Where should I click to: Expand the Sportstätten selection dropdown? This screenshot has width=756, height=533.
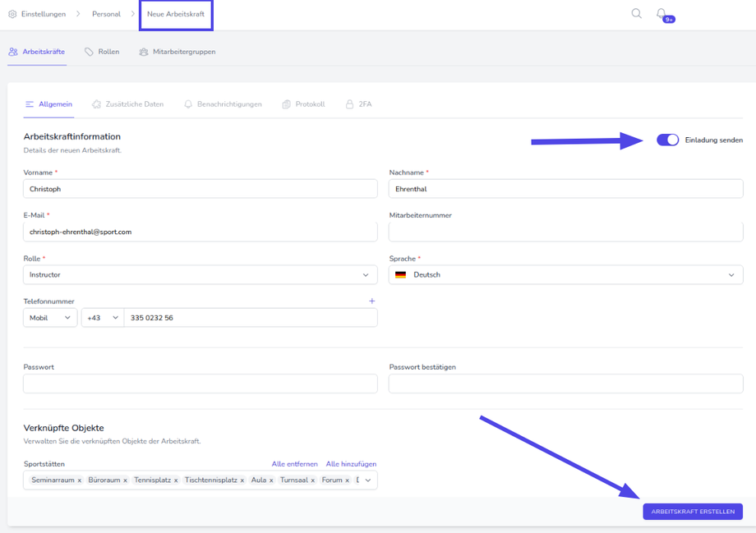(368, 480)
